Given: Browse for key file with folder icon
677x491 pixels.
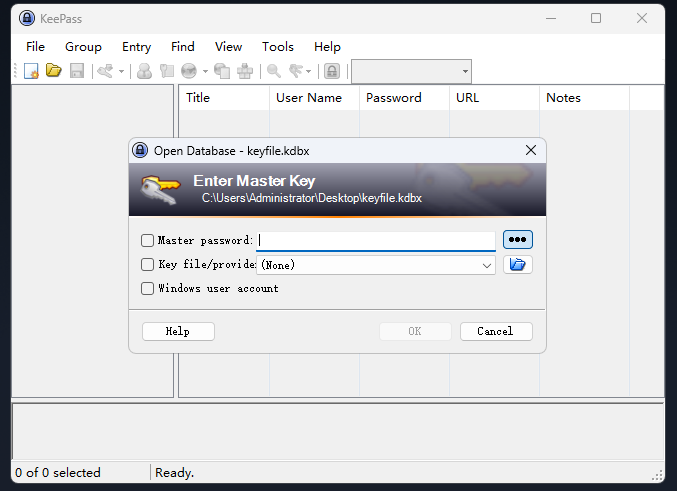Looking at the screenshot, I should coord(518,264).
